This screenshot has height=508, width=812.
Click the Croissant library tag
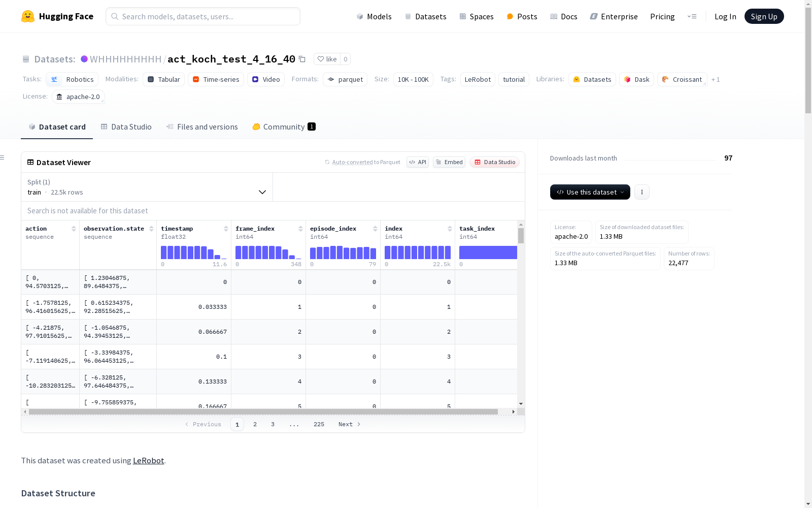(x=682, y=79)
